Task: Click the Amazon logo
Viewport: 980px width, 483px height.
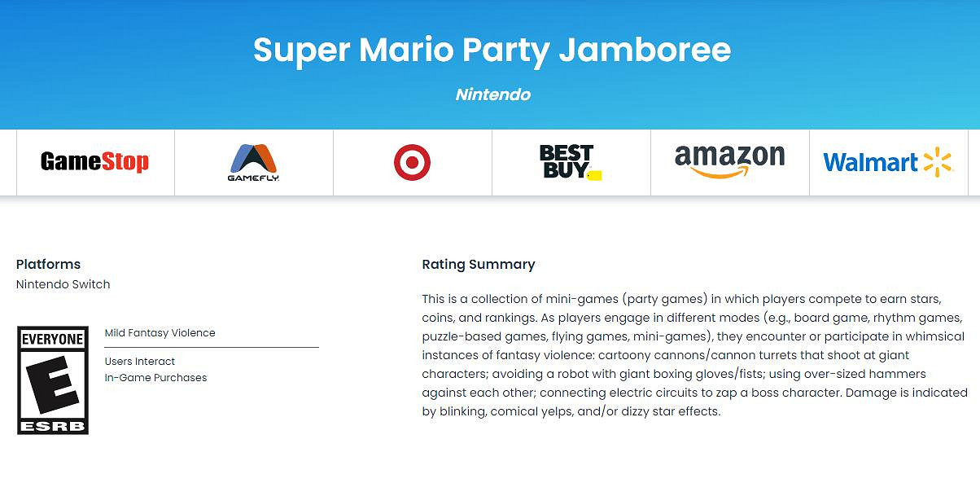Action: [x=729, y=160]
